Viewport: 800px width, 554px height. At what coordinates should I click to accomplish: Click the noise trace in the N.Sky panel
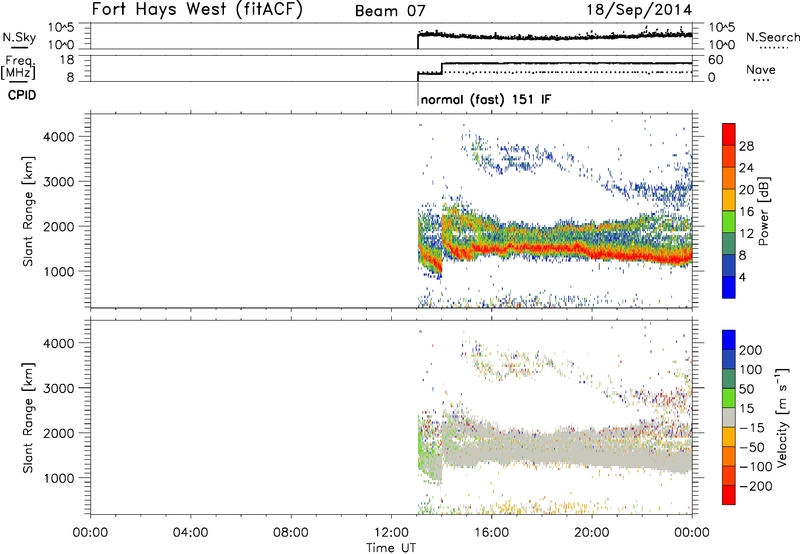coord(555,36)
